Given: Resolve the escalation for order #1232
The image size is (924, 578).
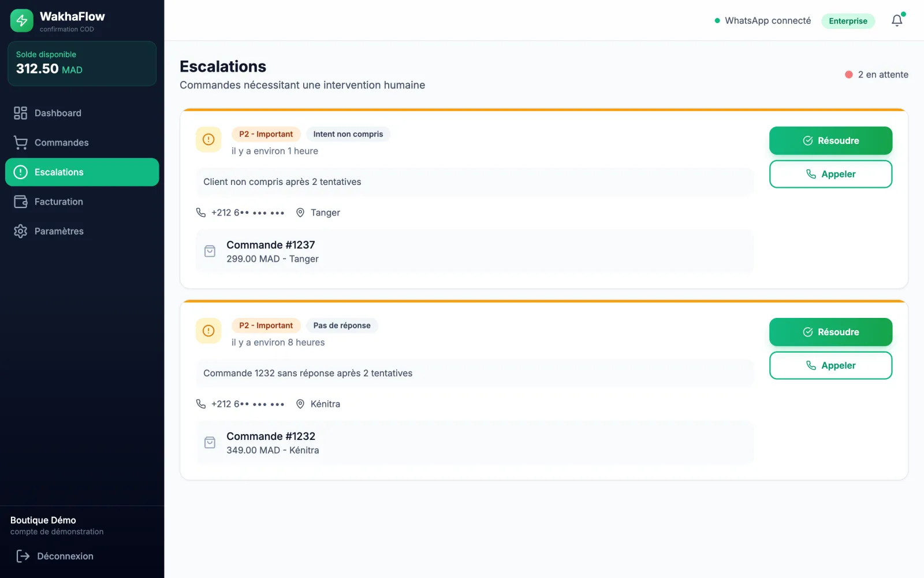Looking at the screenshot, I should point(830,332).
